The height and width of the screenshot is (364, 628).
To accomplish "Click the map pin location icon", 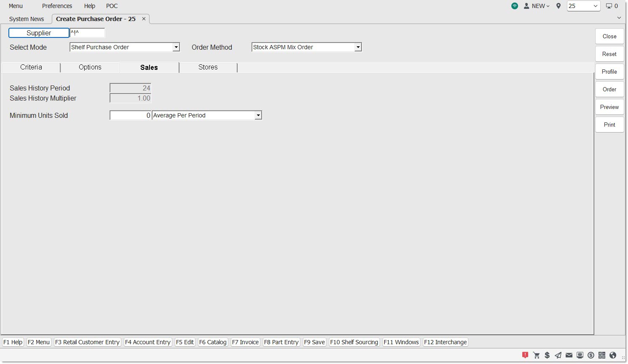I will tap(559, 6).
